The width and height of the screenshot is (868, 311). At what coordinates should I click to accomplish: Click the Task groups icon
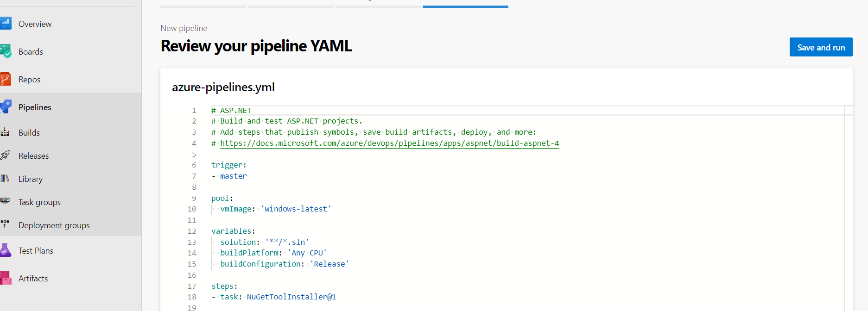click(5, 201)
